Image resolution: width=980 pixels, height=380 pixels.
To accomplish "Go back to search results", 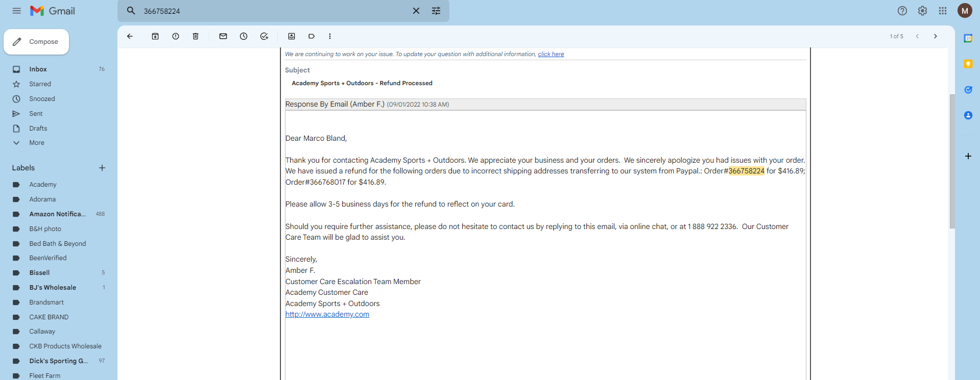I will (x=130, y=36).
